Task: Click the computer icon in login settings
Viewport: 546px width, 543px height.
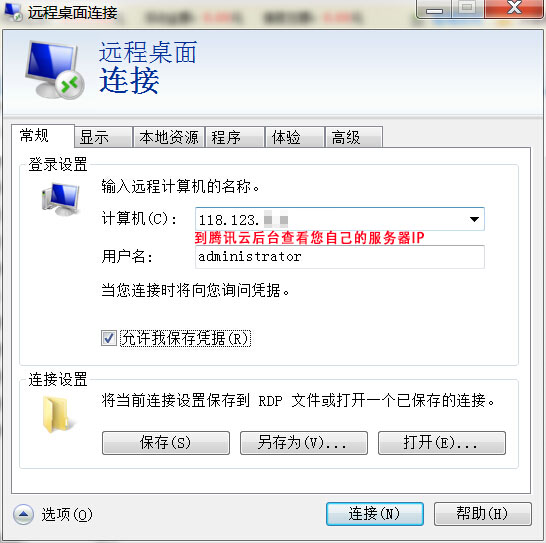Action: 61,199
